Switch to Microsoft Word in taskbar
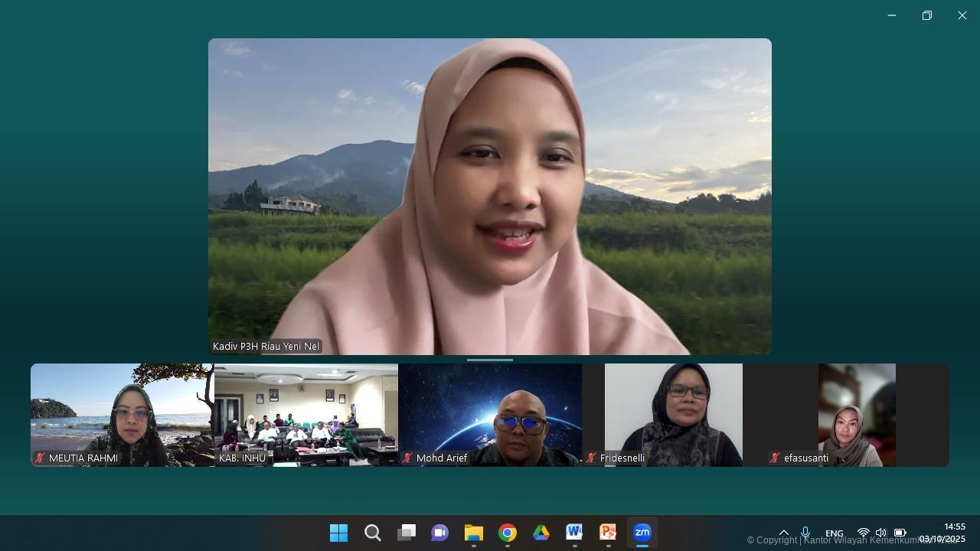Screen dimensions: 980x551 pos(574,533)
